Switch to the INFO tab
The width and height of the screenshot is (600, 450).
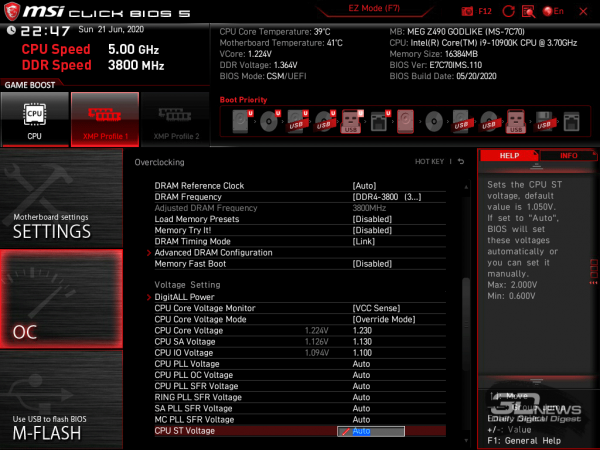[x=568, y=156]
